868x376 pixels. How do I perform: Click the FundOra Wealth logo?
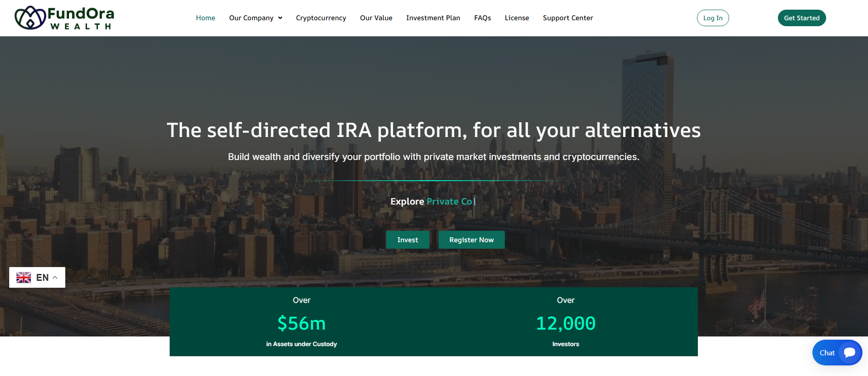coord(64,18)
